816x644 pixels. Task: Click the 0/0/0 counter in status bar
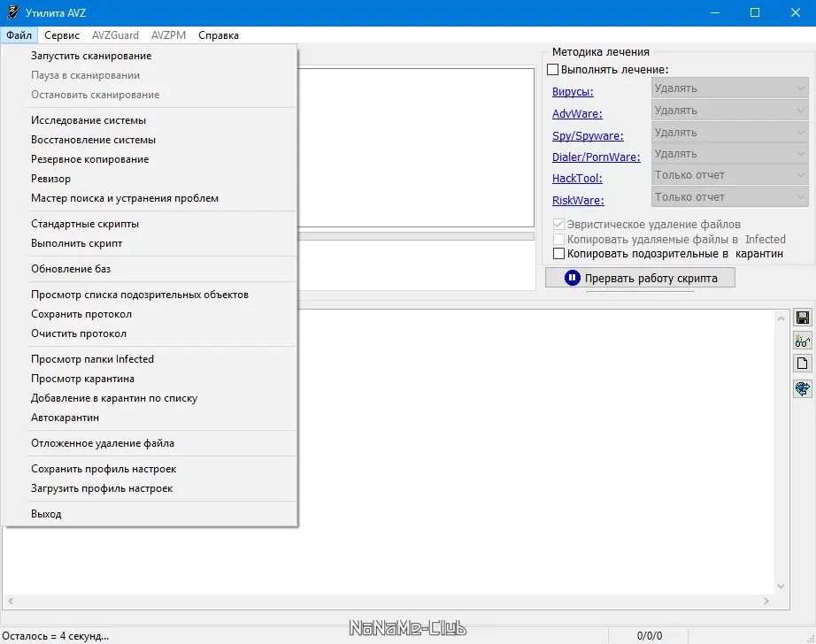[650, 636]
